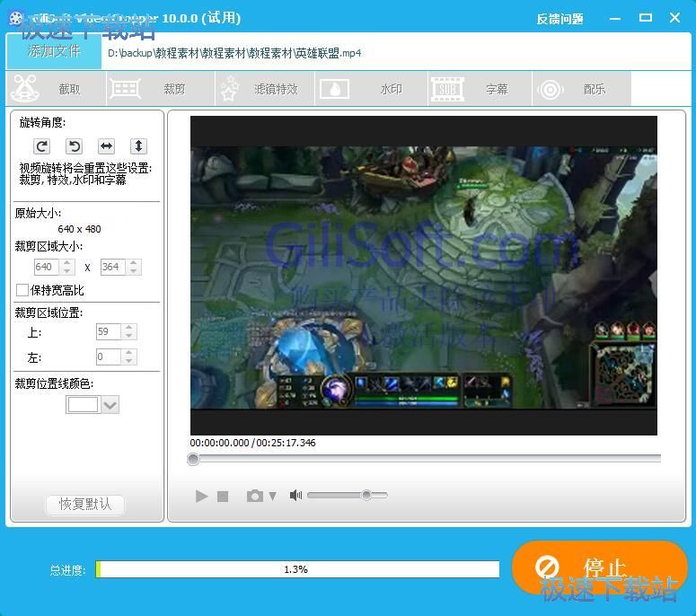Click the 恢复默认 restore defaults button
The image size is (696, 616).
point(85,504)
